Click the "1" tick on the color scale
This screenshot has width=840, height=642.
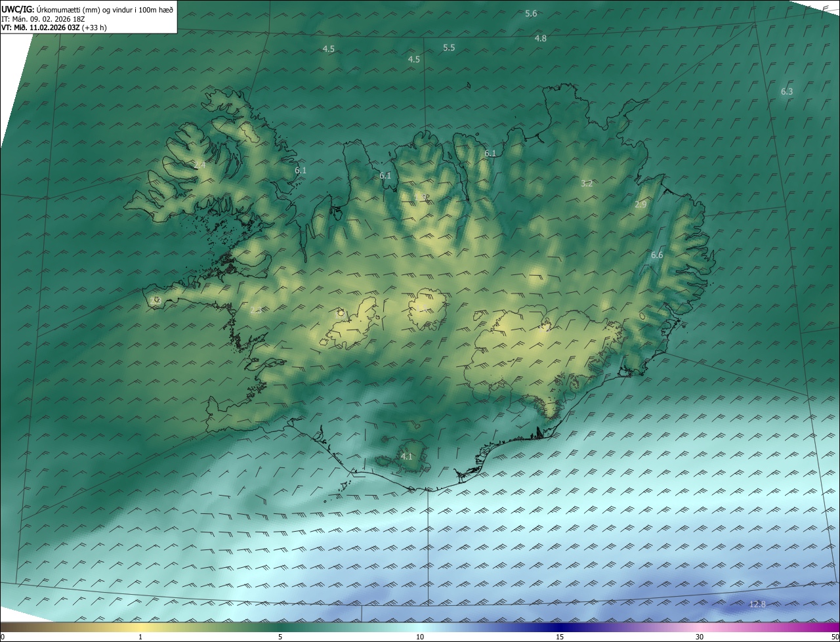[x=140, y=637]
